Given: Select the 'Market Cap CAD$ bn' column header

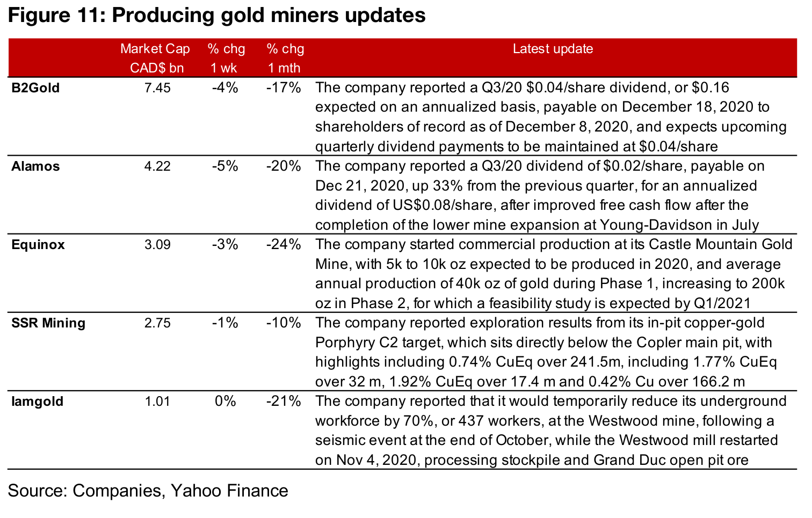Looking at the screenshot, I should [x=155, y=58].
